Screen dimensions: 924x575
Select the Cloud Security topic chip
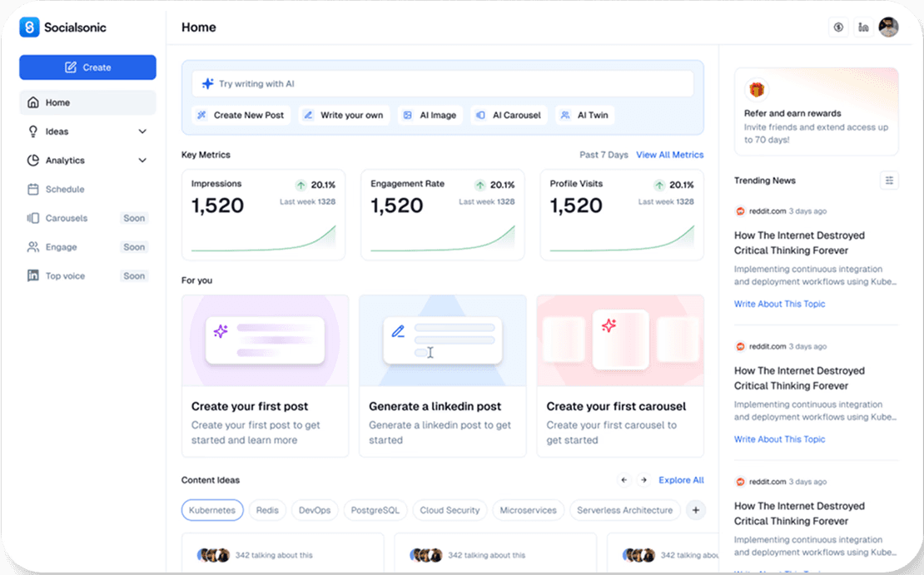[x=450, y=510]
